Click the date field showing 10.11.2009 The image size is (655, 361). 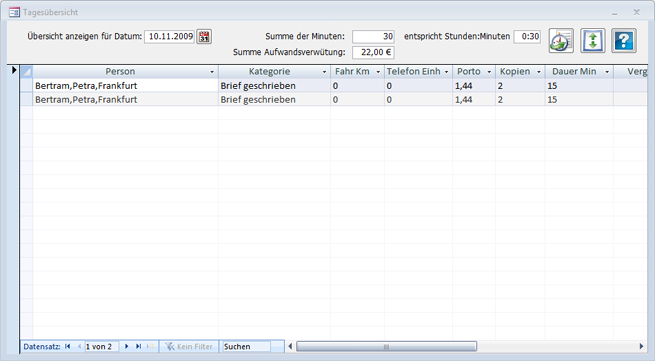pyautogui.click(x=170, y=36)
